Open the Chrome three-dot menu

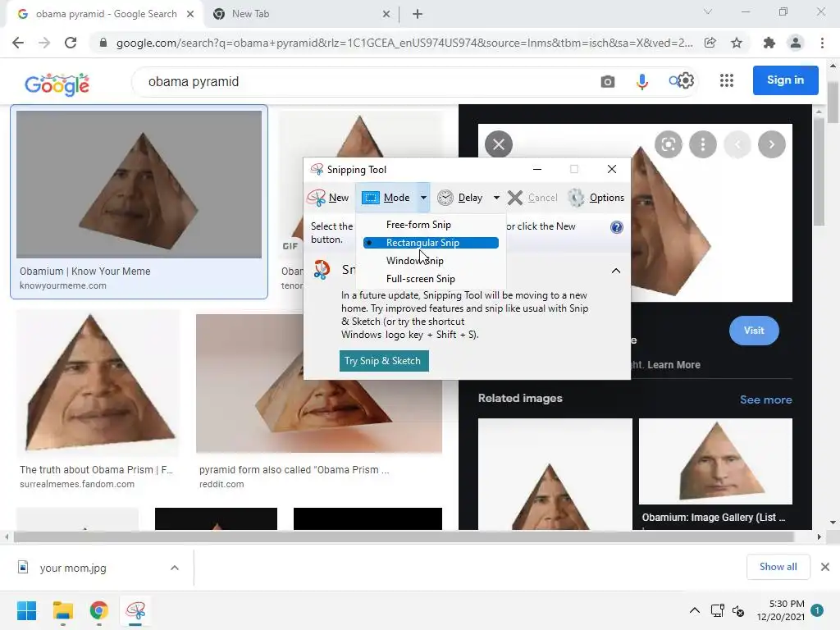pos(822,43)
